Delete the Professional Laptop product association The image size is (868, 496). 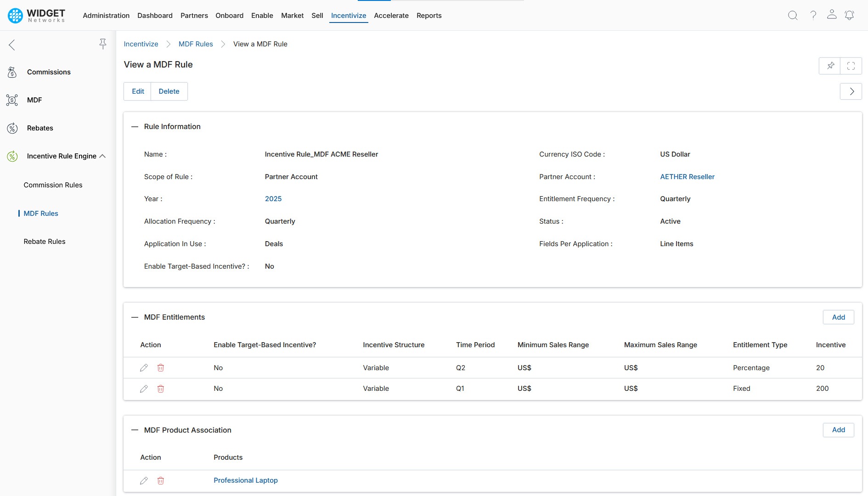point(161,480)
